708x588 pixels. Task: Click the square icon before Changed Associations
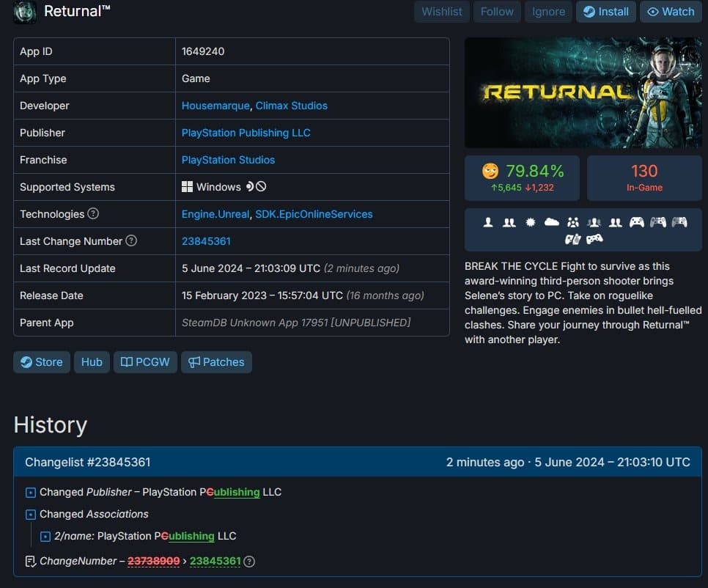31,515
